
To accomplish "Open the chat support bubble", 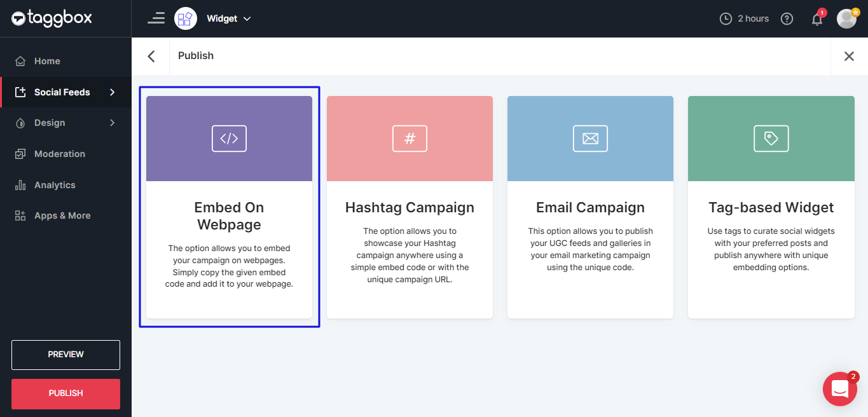I will pyautogui.click(x=839, y=388).
